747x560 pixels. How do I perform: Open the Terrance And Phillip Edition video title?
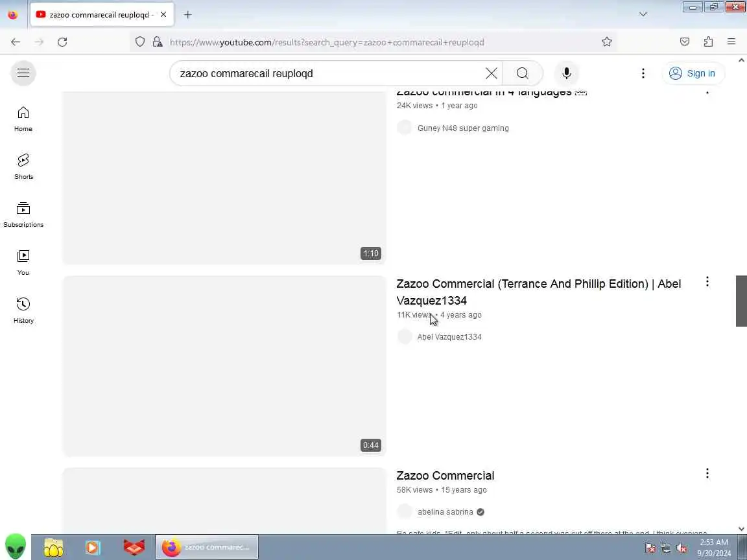(x=538, y=292)
